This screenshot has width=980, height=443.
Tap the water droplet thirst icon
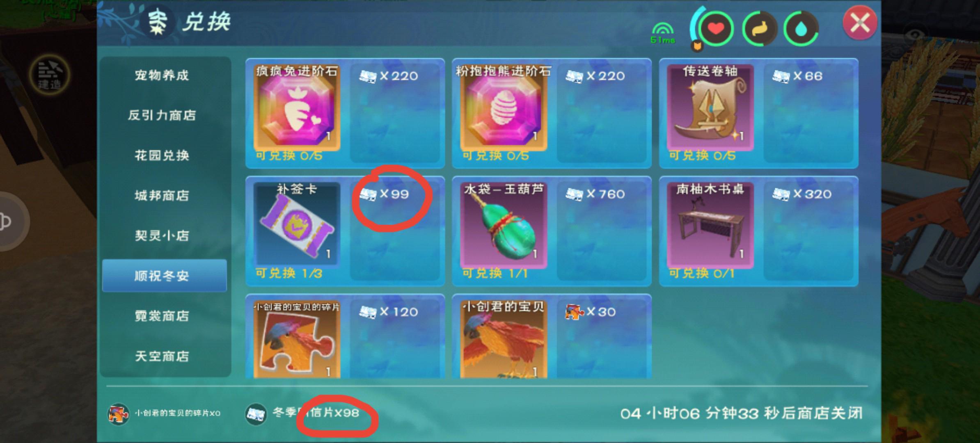point(801,29)
